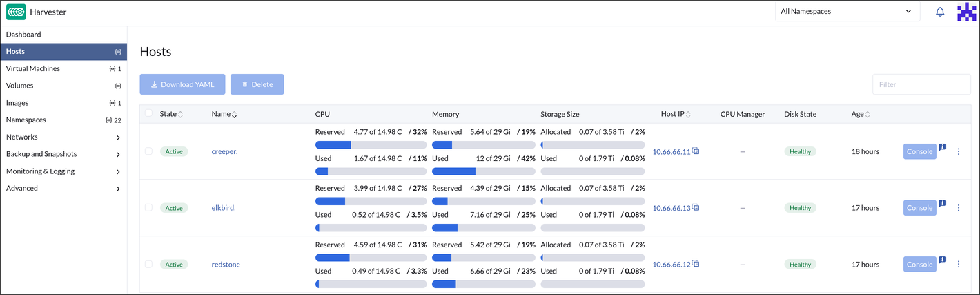Click the Active state badge for creeper
Viewport: 980px width, 295px height.
(174, 151)
